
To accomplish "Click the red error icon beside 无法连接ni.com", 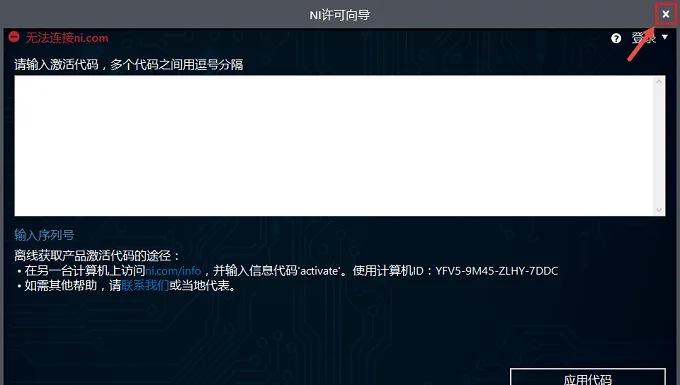I will tap(14, 37).
